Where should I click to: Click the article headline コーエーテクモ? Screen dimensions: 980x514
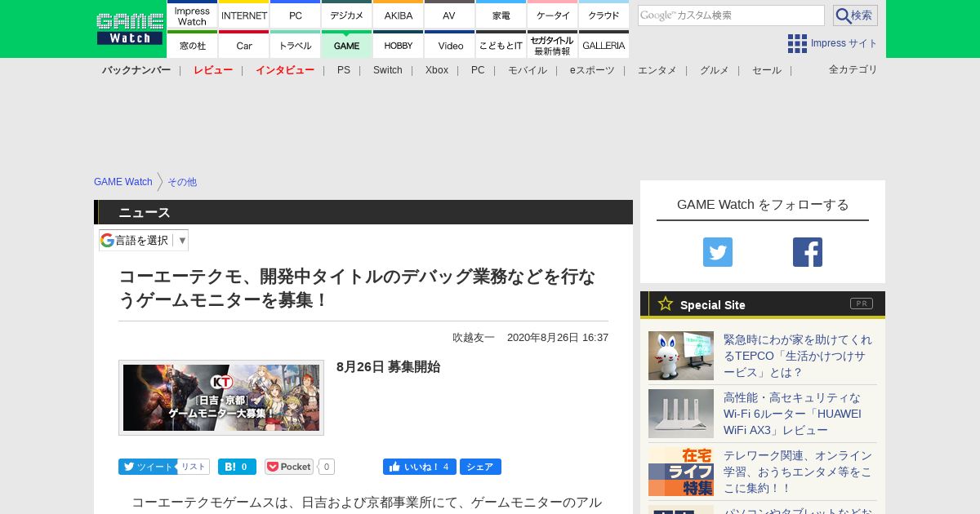point(358,288)
